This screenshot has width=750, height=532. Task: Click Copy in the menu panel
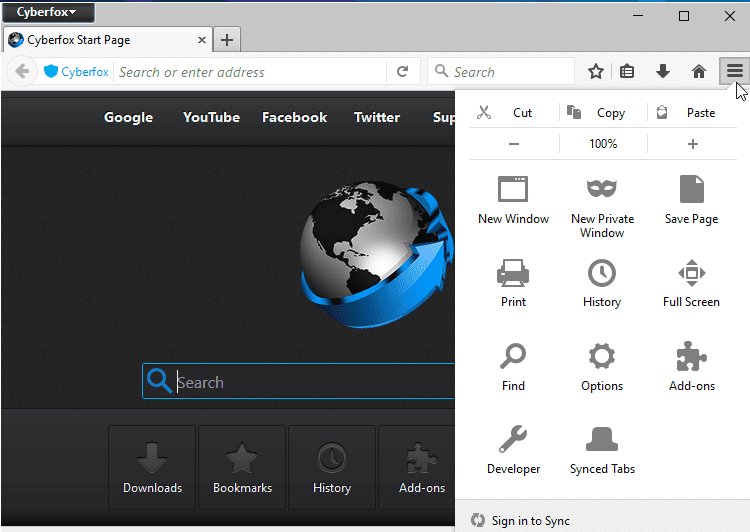pos(603,113)
